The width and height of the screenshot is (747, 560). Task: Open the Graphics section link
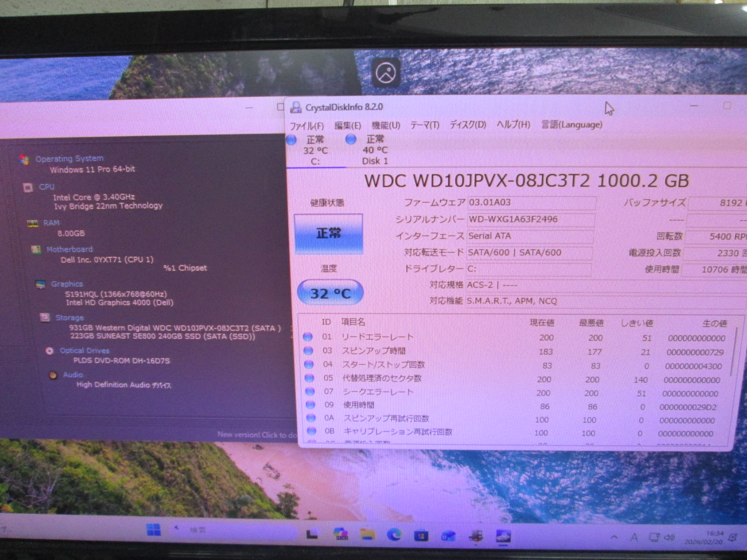[x=67, y=284]
